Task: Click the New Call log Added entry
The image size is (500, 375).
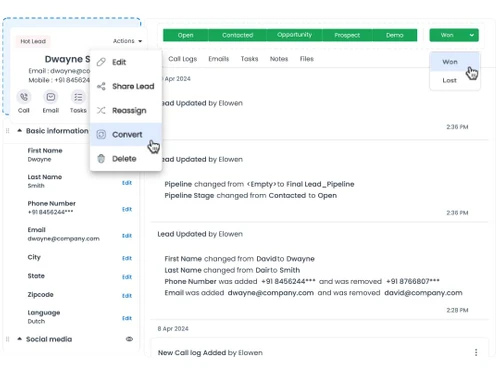Action: pos(210,353)
